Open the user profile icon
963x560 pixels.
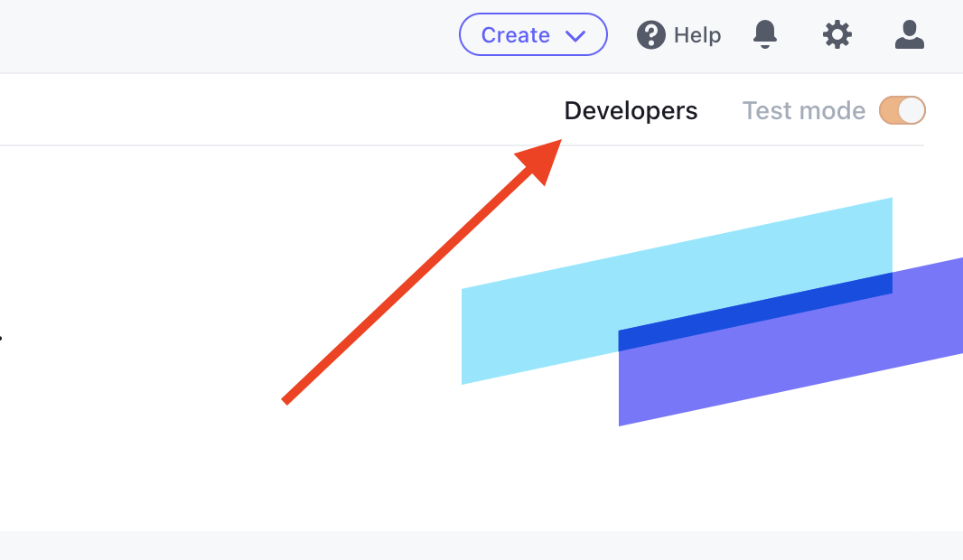tap(910, 34)
